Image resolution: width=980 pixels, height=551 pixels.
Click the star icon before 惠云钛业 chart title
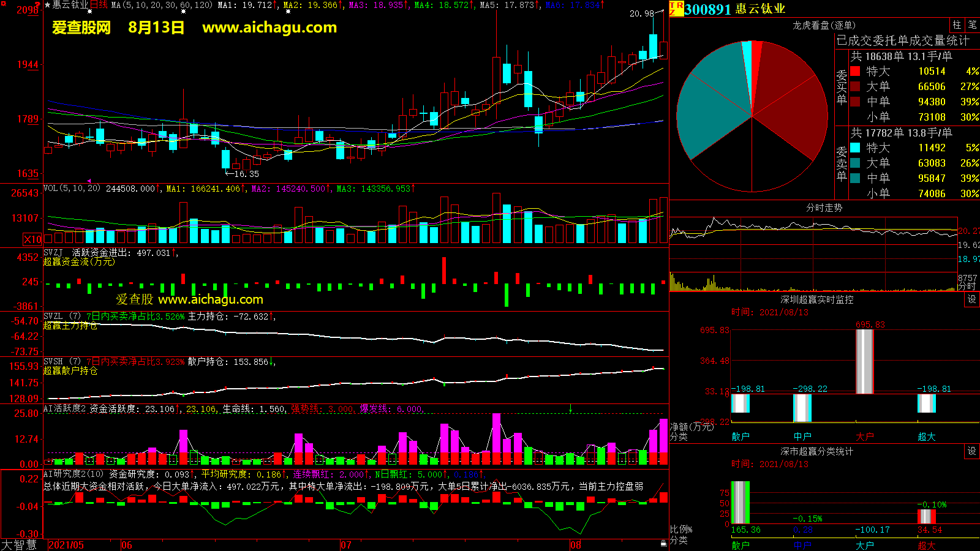pos(48,5)
